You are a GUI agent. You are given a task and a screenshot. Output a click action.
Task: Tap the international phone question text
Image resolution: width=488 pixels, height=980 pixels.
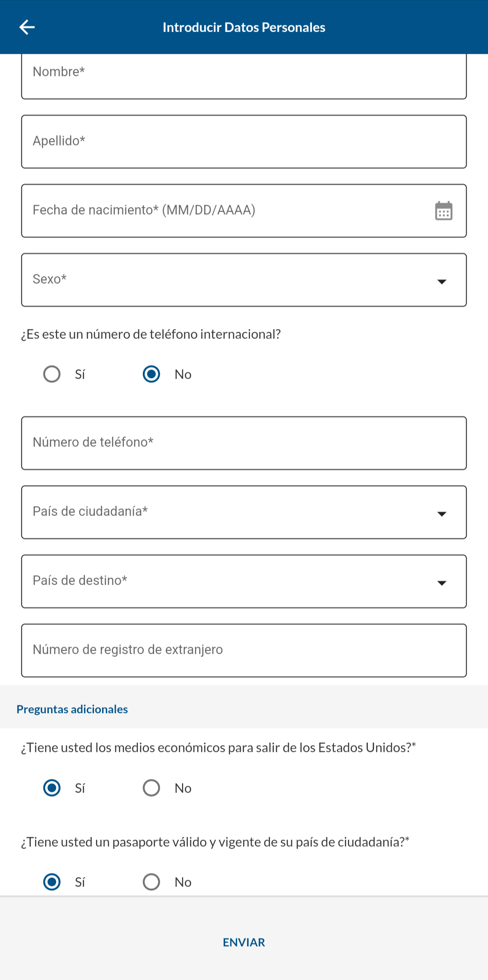coord(151,334)
